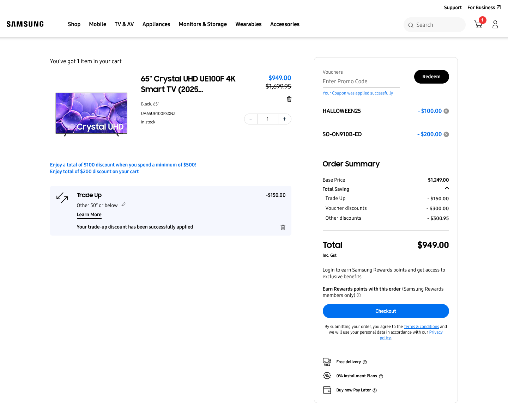Open the user account icon
508x420 pixels.
495,24
